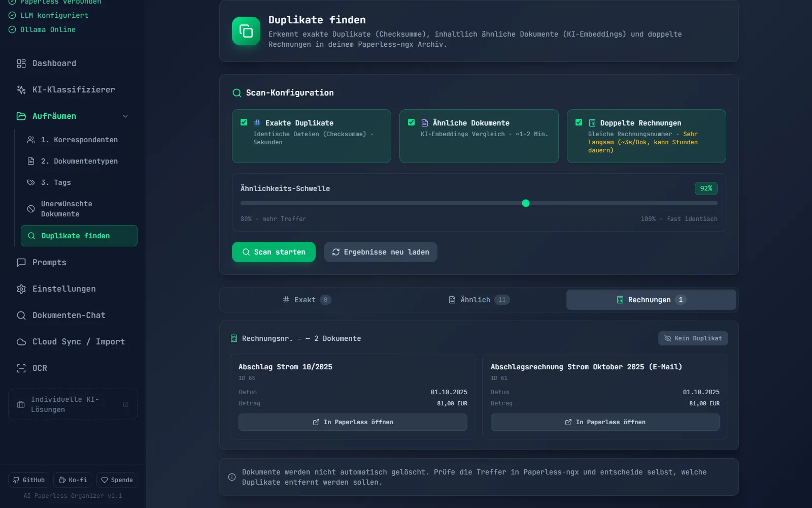
Task: Click the info icon beside deletion notice
Action: coord(232,477)
